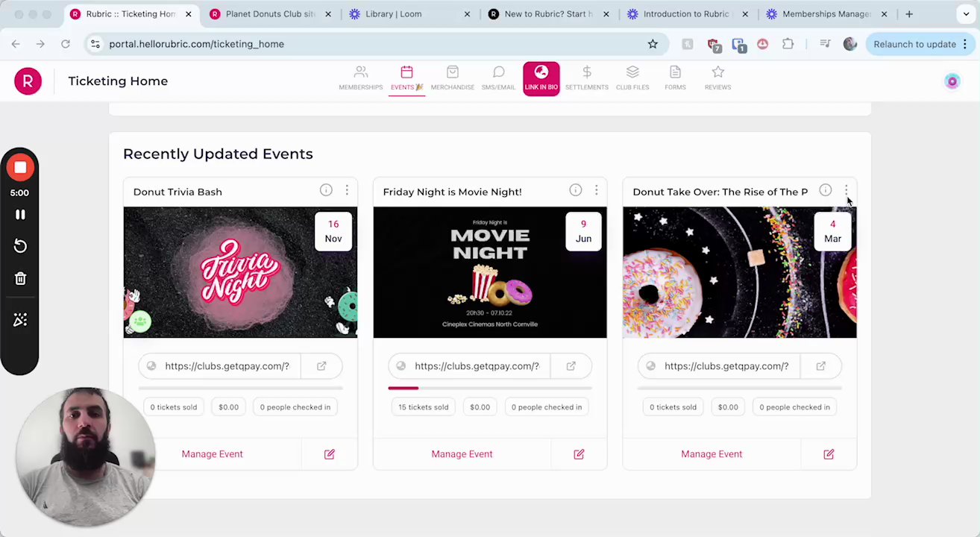Open the Memberships nav icon
980x537 pixels.
coord(361,78)
